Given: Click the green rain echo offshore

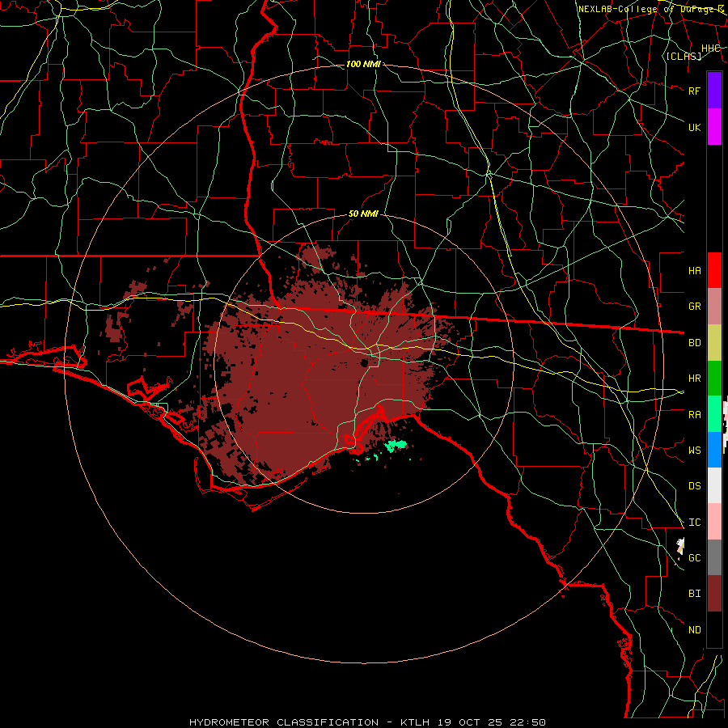Looking at the screenshot, I should [x=396, y=446].
